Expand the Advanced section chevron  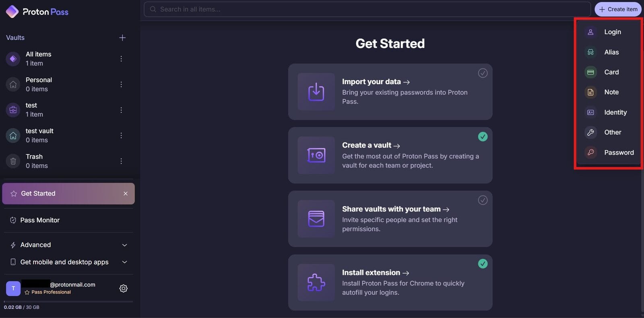pos(125,245)
